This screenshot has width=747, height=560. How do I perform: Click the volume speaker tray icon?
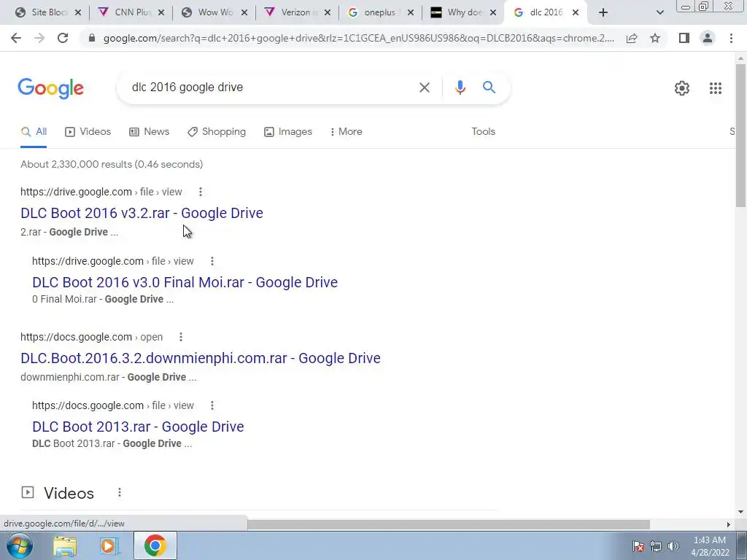[673, 546]
